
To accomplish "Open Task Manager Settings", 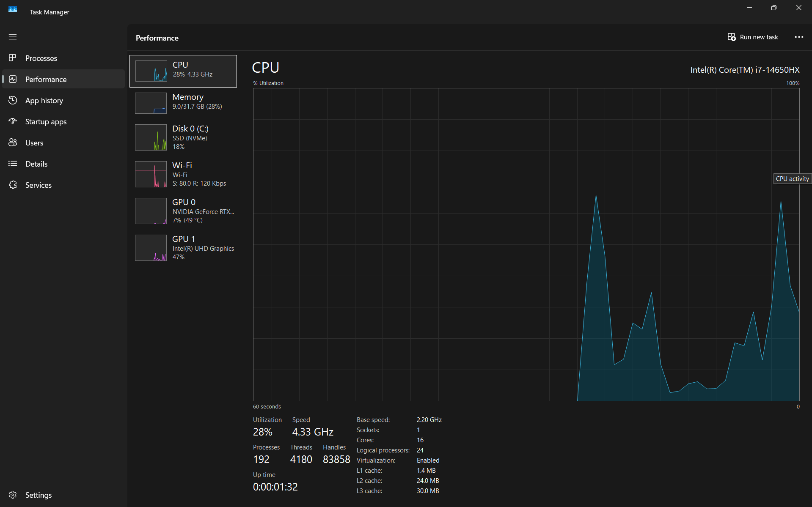I will click(x=63, y=495).
